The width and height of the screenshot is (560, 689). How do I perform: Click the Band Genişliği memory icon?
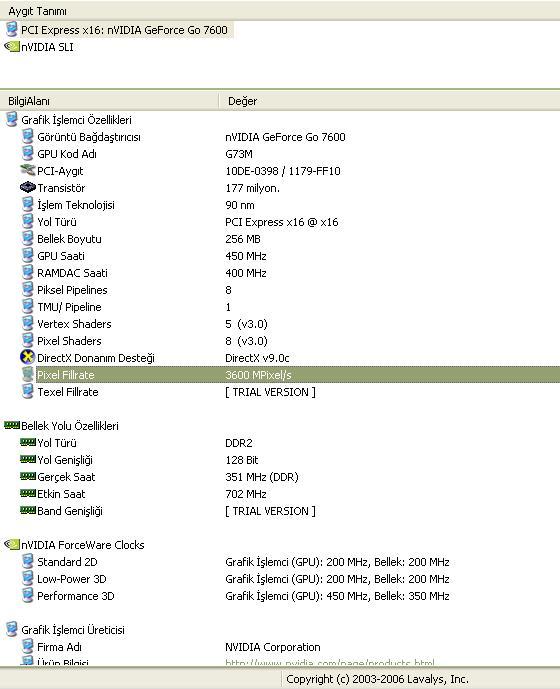pyautogui.click(x=28, y=510)
